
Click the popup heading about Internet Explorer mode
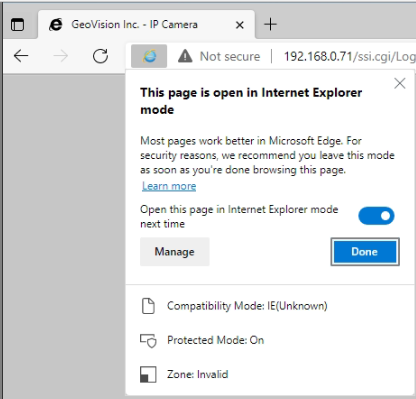(251, 101)
